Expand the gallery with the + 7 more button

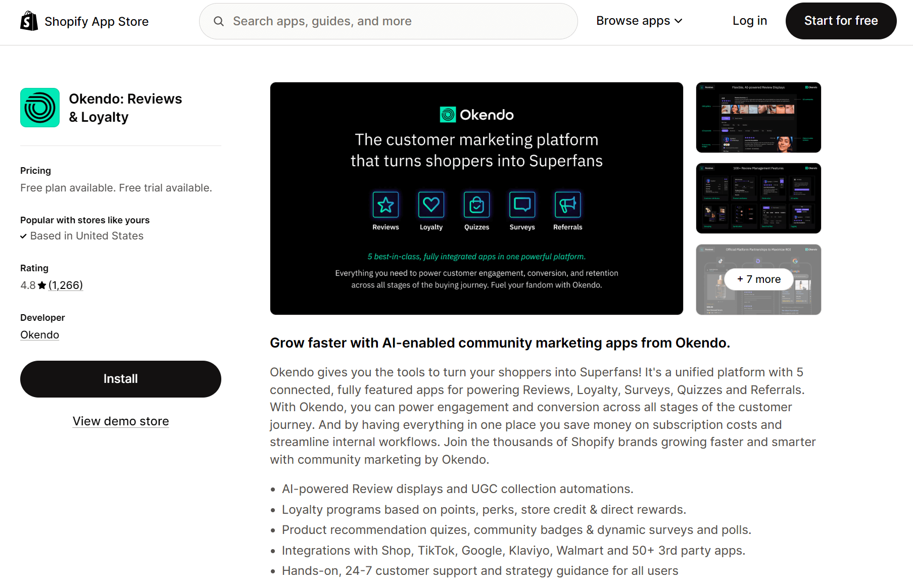[x=758, y=279]
